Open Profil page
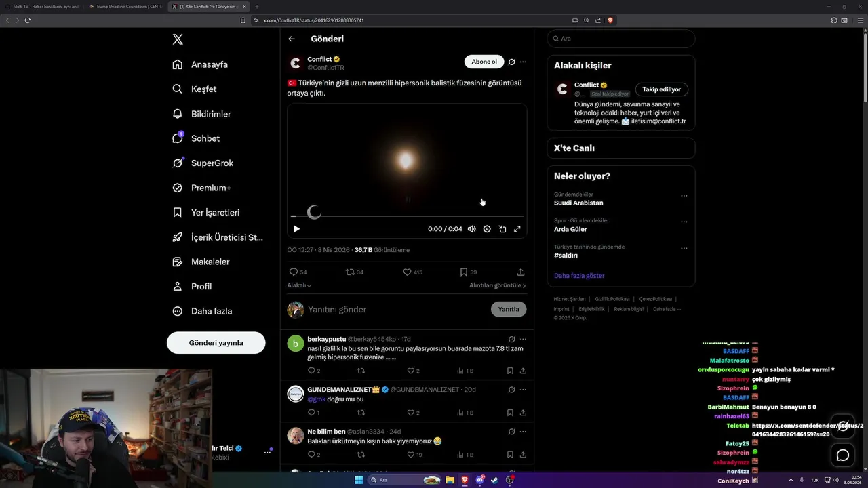This screenshot has width=868, height=488. [x=192, y=286]
